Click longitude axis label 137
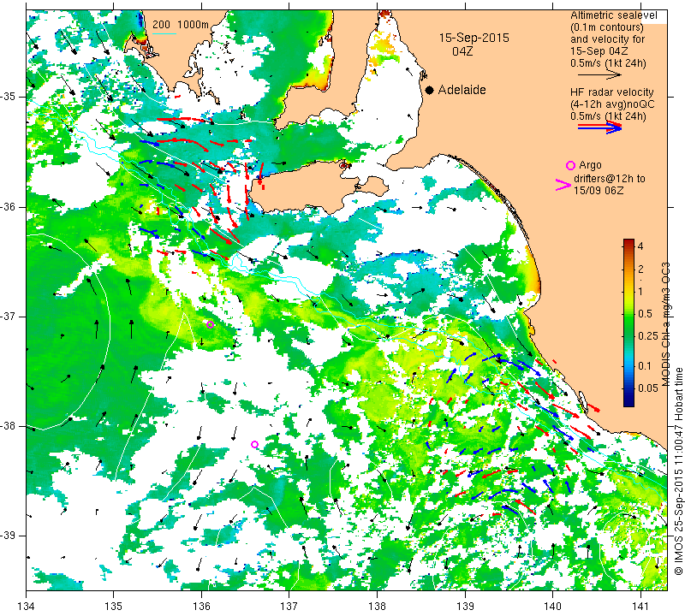Viewport: 685px width, 616px height. [x=289, y=607]
